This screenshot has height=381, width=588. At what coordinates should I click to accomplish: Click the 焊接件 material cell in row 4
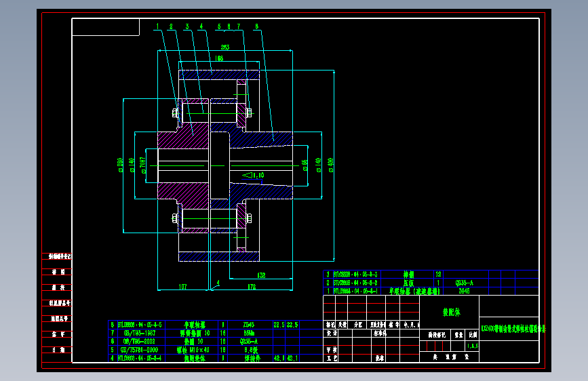(x=252, y=358)
